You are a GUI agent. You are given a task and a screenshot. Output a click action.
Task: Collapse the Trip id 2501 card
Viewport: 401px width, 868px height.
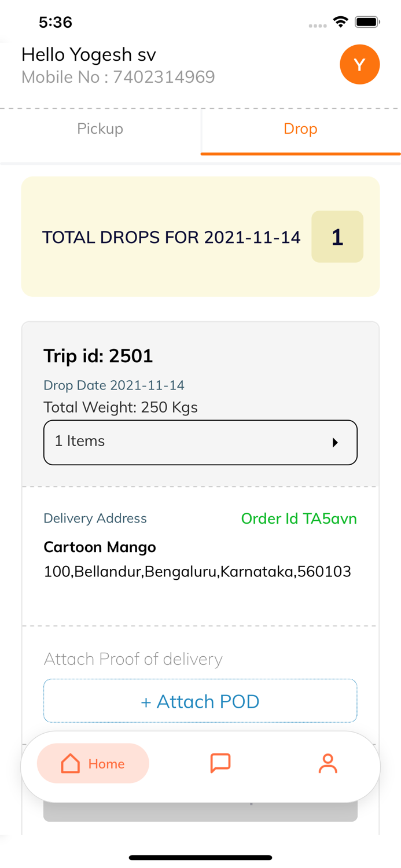click(x=98, y=356)
